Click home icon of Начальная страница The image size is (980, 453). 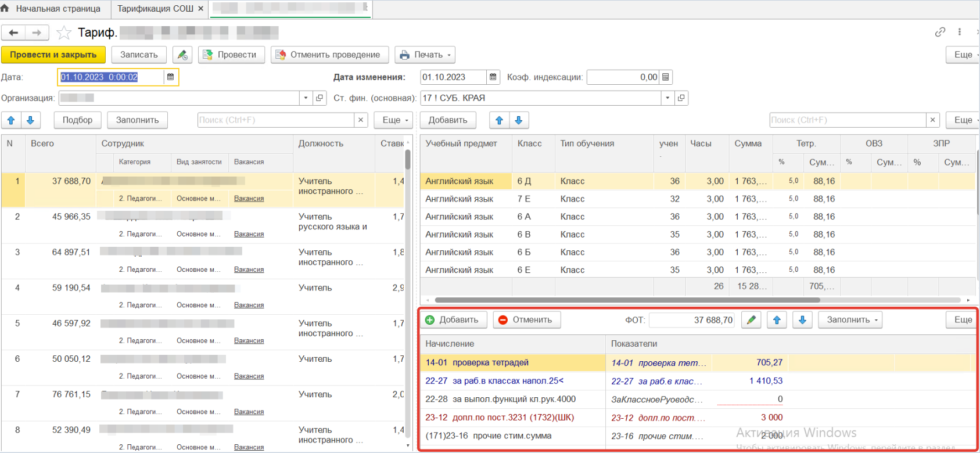5,8
